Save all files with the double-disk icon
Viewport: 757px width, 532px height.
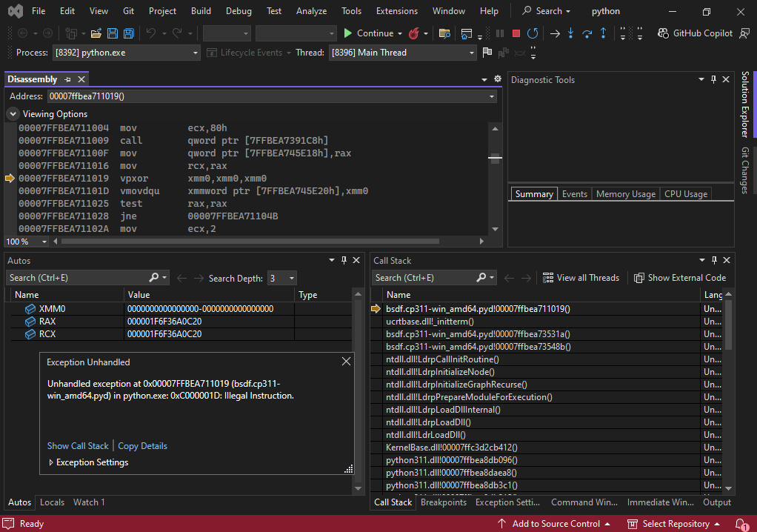(128, 33)
